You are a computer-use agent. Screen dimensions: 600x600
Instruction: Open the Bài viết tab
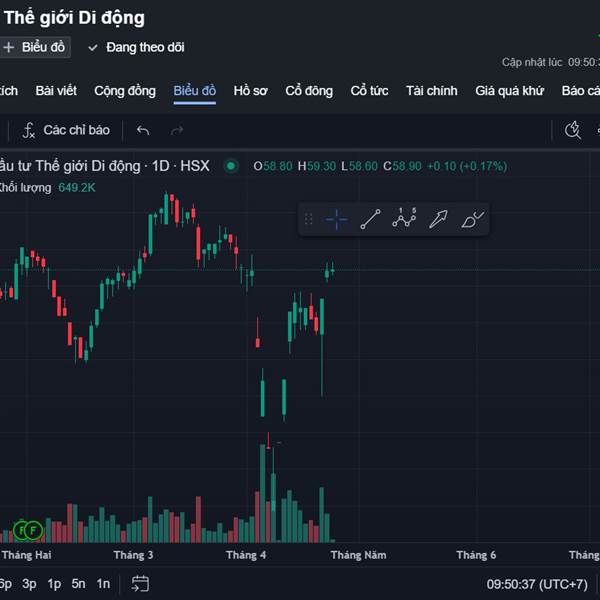(x=56, y=91)
